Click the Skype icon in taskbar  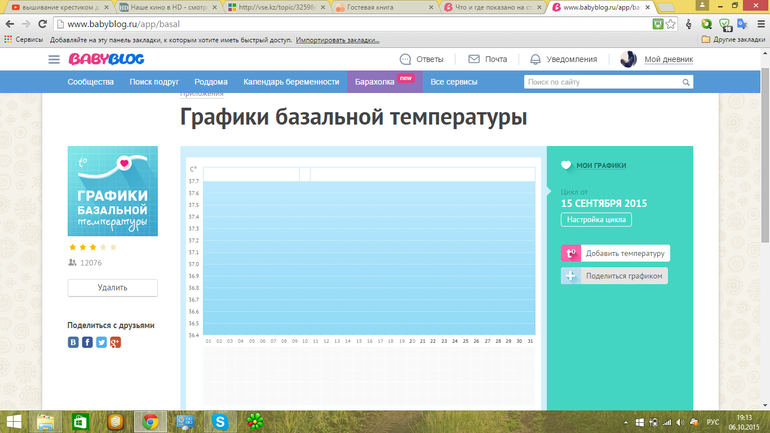[220, 421]
